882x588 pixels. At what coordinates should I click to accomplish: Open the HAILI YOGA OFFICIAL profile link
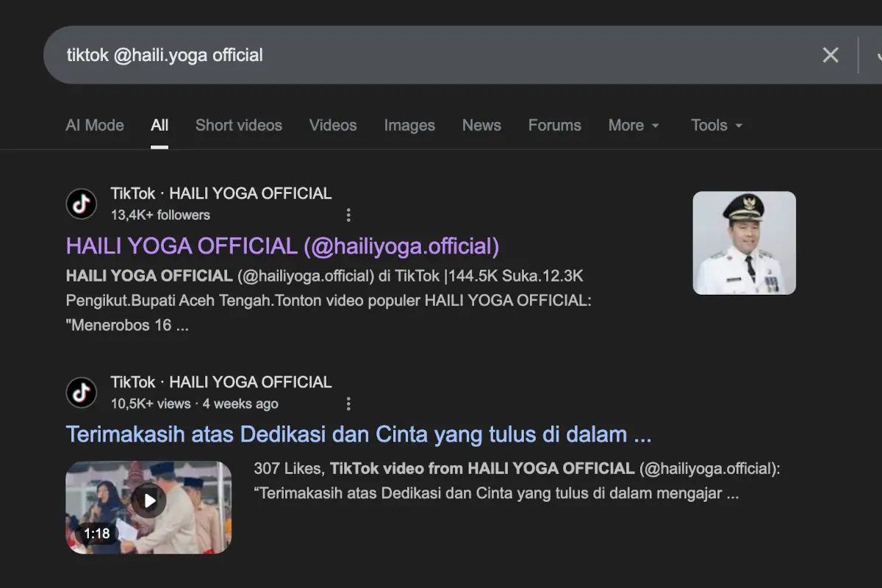point(282,245)
